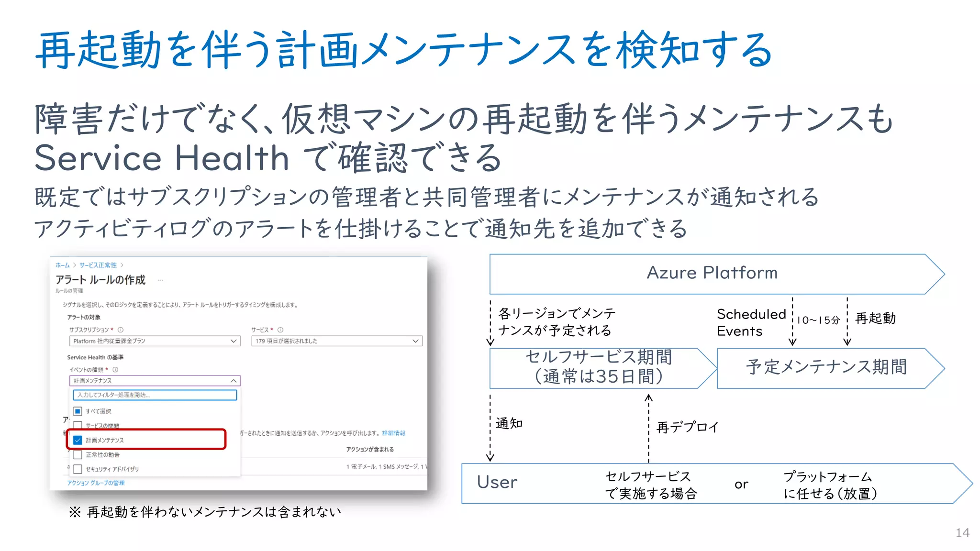This screenshot has height=551, width=980.
Task: Open the アクション グループの管理 link
Action: pos(96,483)
